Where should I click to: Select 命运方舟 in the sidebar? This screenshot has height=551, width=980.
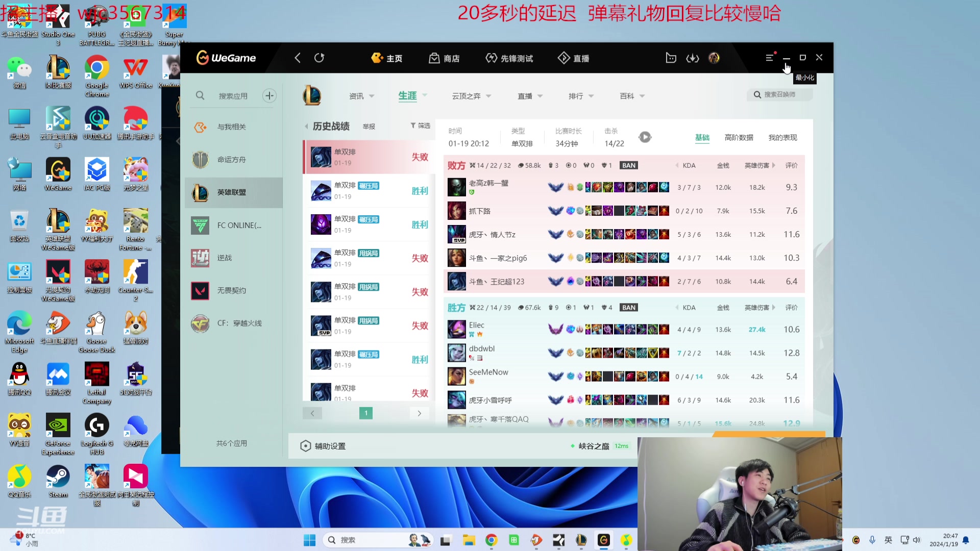coord(234,160)
